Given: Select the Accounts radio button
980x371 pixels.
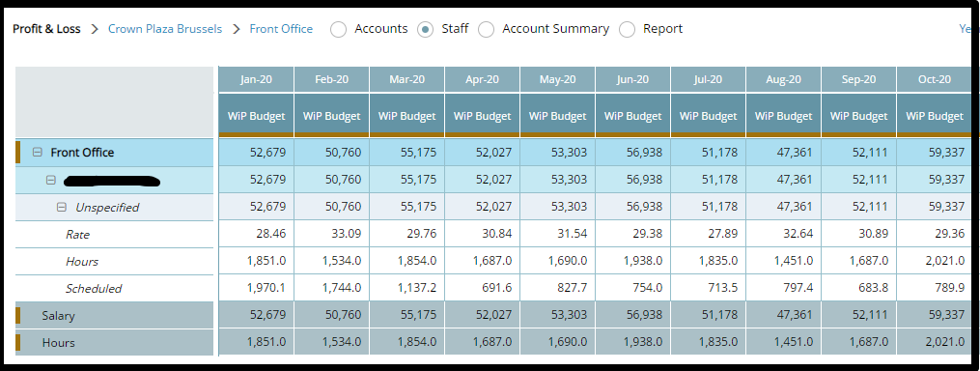Looking at the screenshot, I should pyautogui.click(x=338, y=29).
